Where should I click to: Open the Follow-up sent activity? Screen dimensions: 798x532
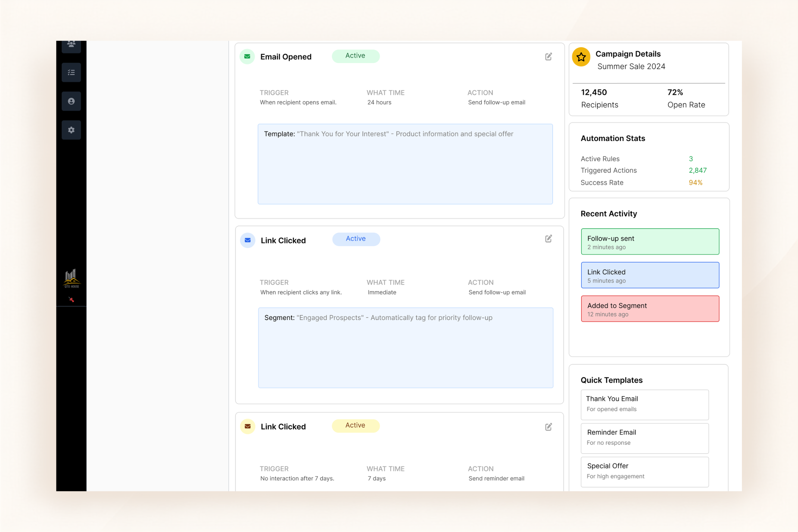click(650, 241)
